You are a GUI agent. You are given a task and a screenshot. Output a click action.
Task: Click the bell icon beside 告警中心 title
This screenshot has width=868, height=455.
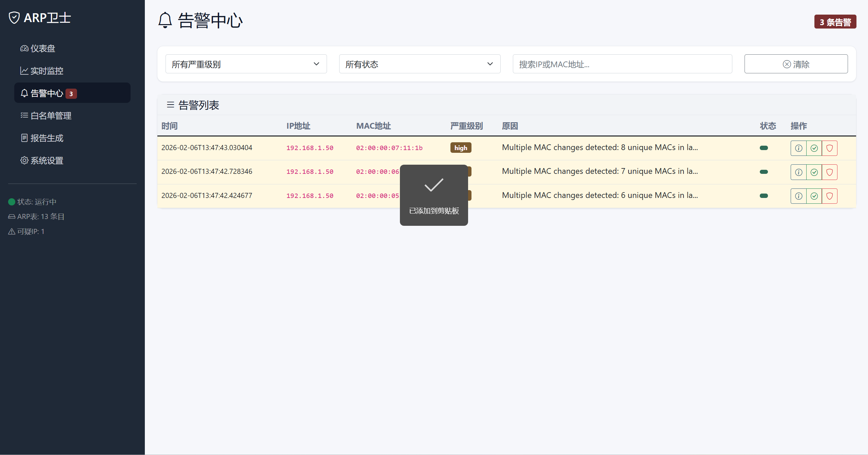(165, 20)
